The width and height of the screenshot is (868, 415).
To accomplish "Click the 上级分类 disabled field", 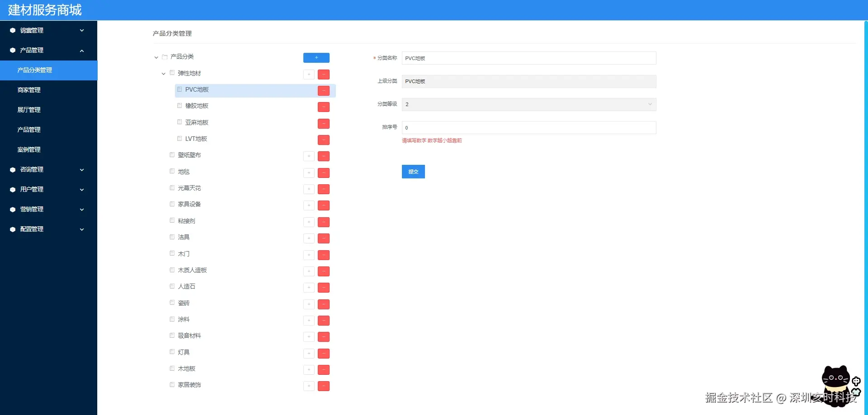I will pyautogui.click(x=529, y=81).
